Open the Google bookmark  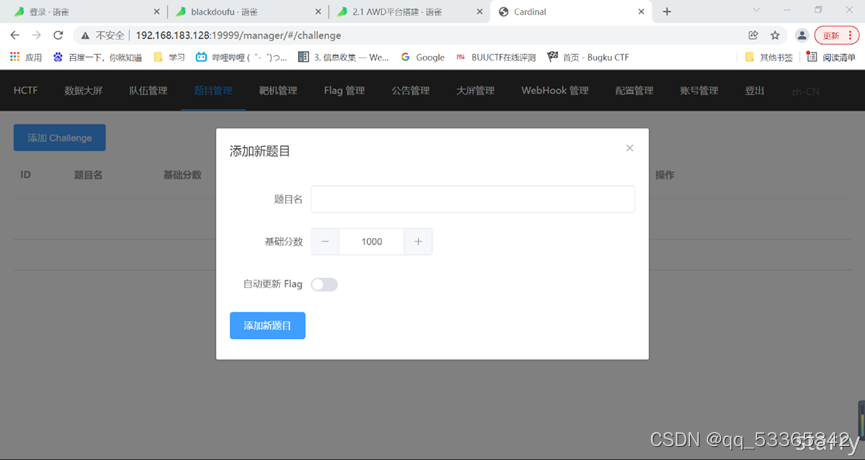point(423,57)
